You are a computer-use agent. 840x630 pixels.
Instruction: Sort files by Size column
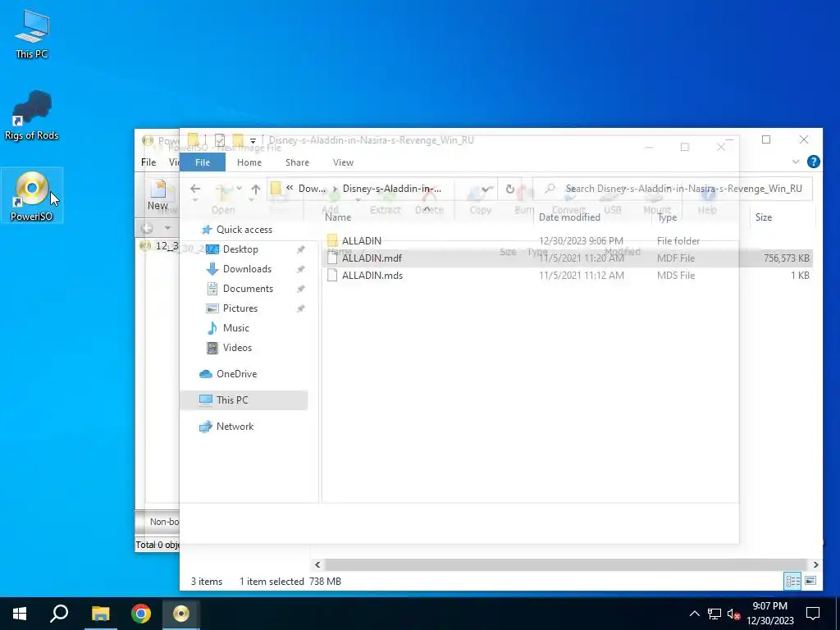click(x=764, y=217)
